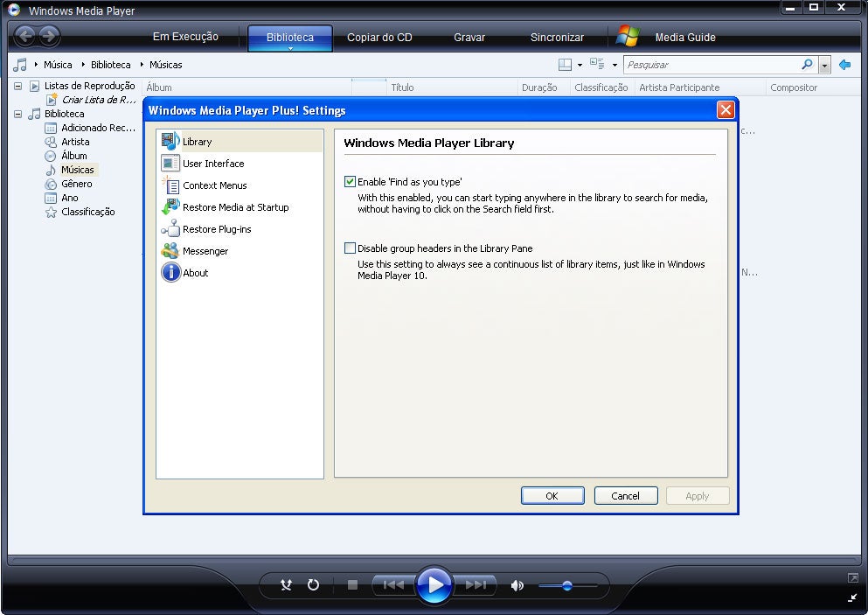
Task: Expand the Biblioteca breadcrumb arrow
Action: tap(83, 64)
